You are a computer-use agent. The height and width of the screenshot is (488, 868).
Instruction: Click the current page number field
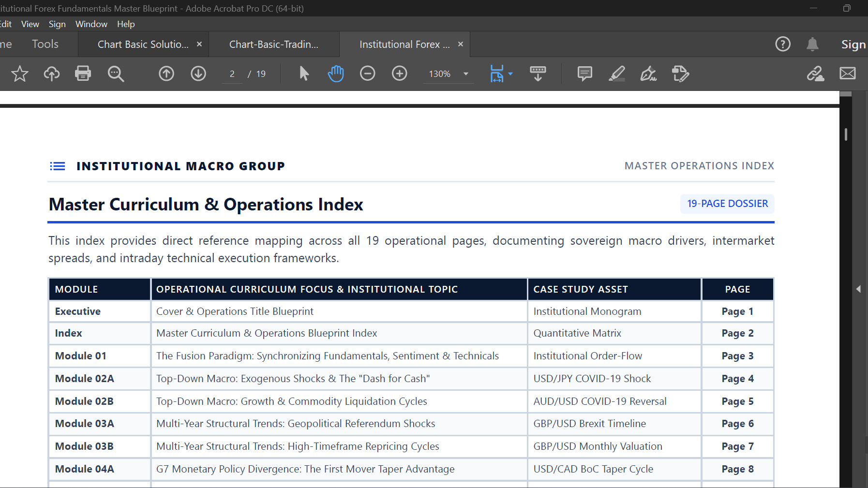pos(232,74)
